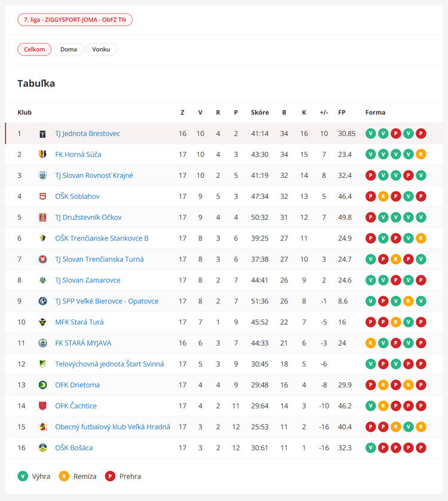Click the orange Remíza legend badge
The height and width of the screenshot is (501, 448).
point(63,477)
